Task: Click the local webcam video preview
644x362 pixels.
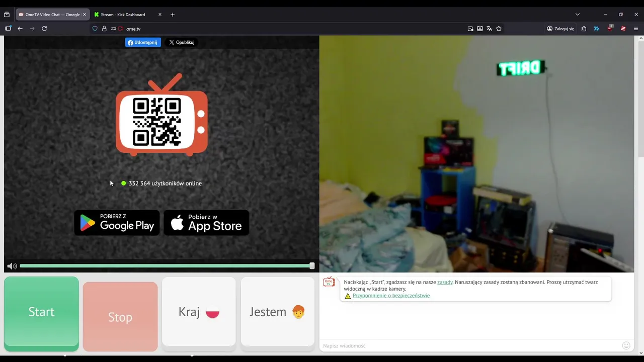Action: 476,154
